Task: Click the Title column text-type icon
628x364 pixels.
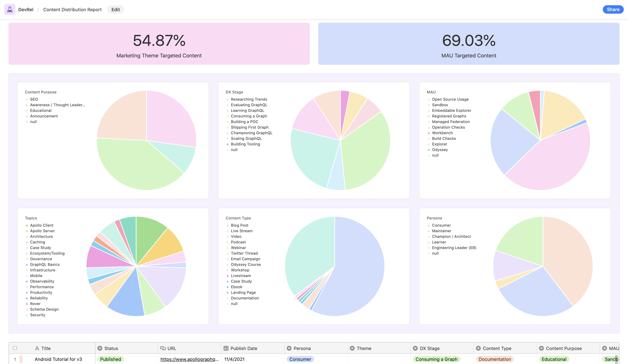Action: [37, 348]
